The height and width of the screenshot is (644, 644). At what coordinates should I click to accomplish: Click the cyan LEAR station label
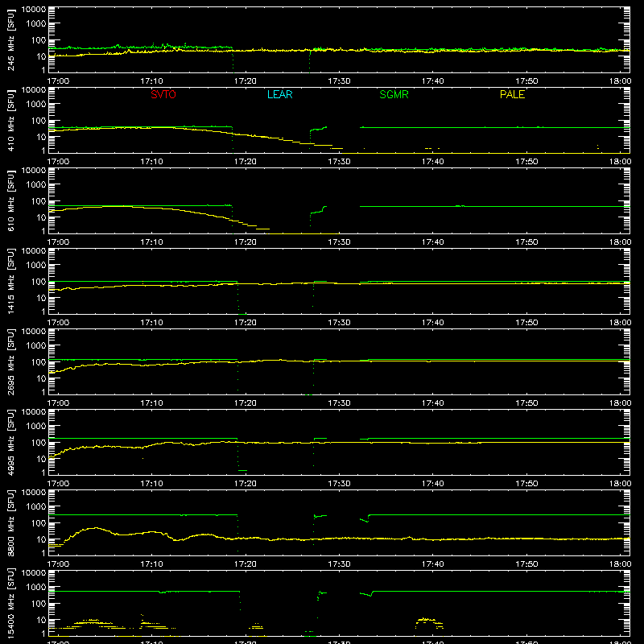click(279, 94)
